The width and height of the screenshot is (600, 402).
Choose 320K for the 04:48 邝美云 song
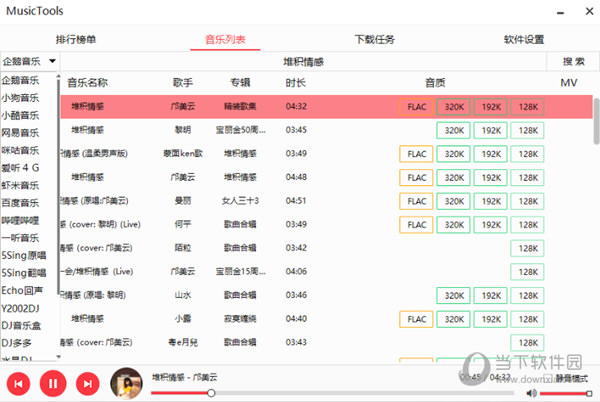point(453,178)
